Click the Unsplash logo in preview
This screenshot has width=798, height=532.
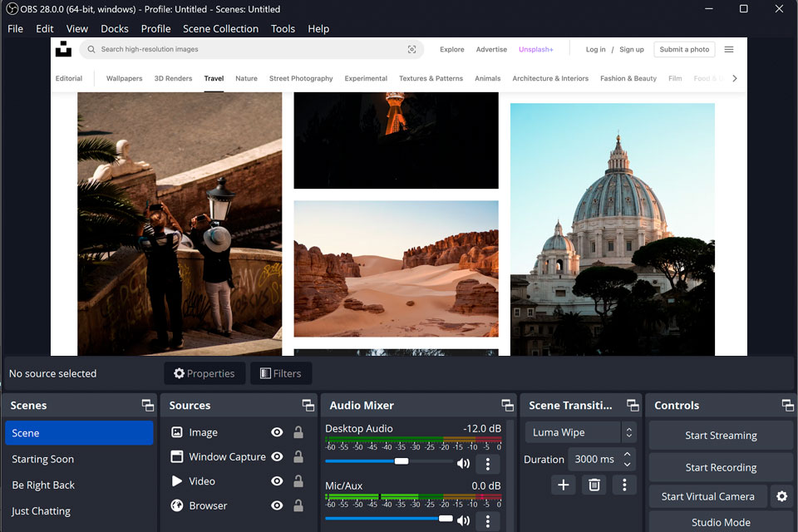coord(63,49)
